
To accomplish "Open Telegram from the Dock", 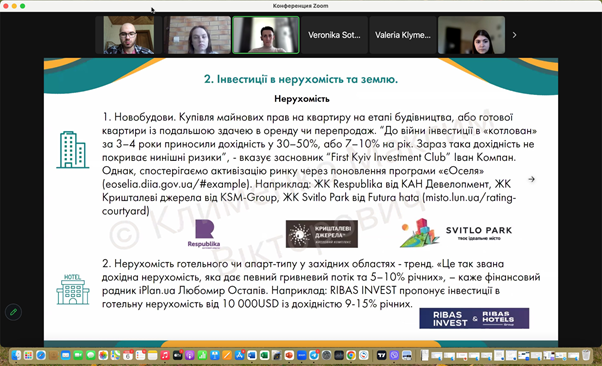I will point(314,355).
